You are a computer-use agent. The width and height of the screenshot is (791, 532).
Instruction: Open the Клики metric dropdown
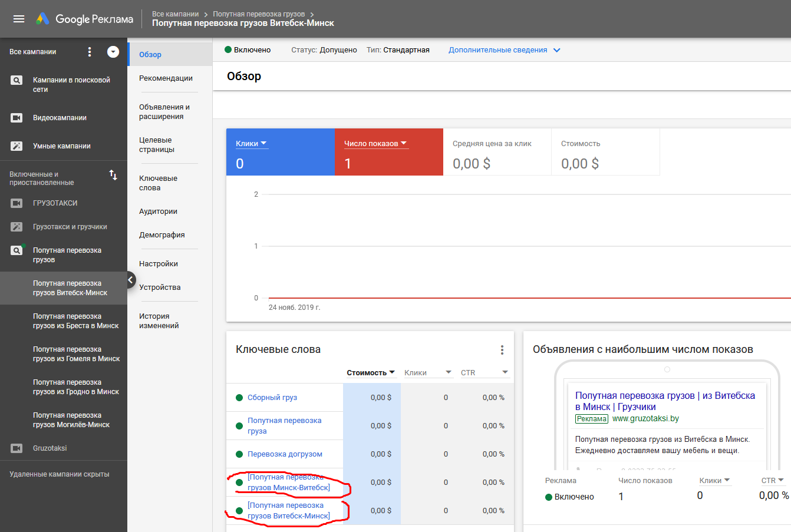tap(252, 143)
